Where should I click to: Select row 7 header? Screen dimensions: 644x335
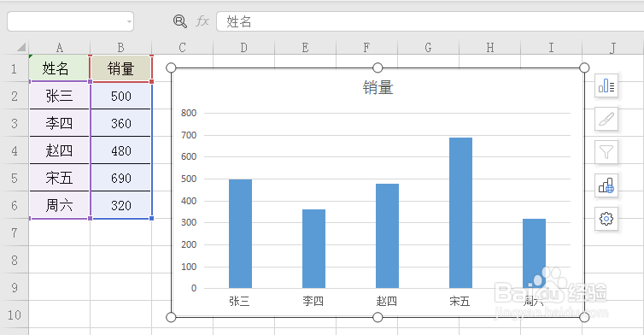(x=15, y=232)
